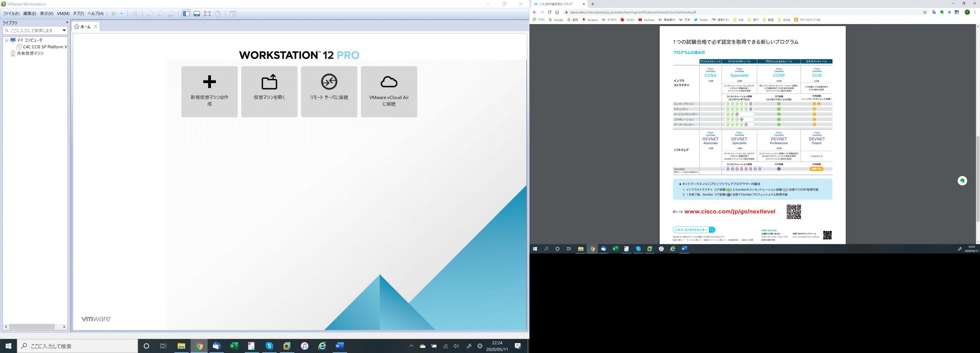Screen dimensions: 980x353
Task: Click the green power-on play button
Action: pyautogui.click(x=114, y=14)
